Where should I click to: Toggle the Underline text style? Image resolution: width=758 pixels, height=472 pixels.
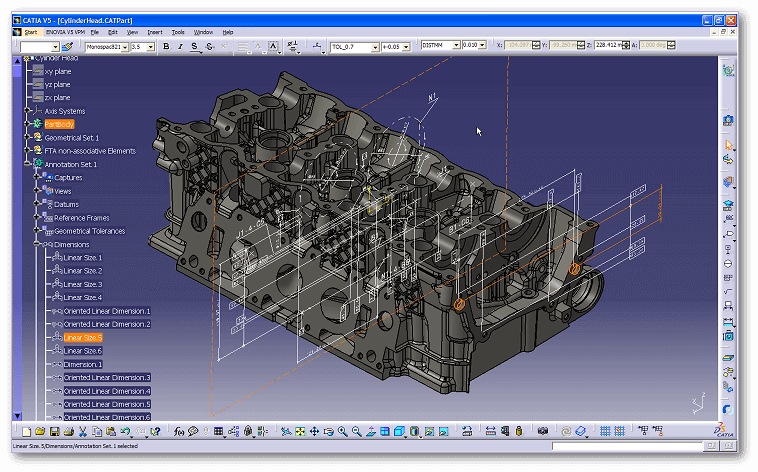pos(193,46)
